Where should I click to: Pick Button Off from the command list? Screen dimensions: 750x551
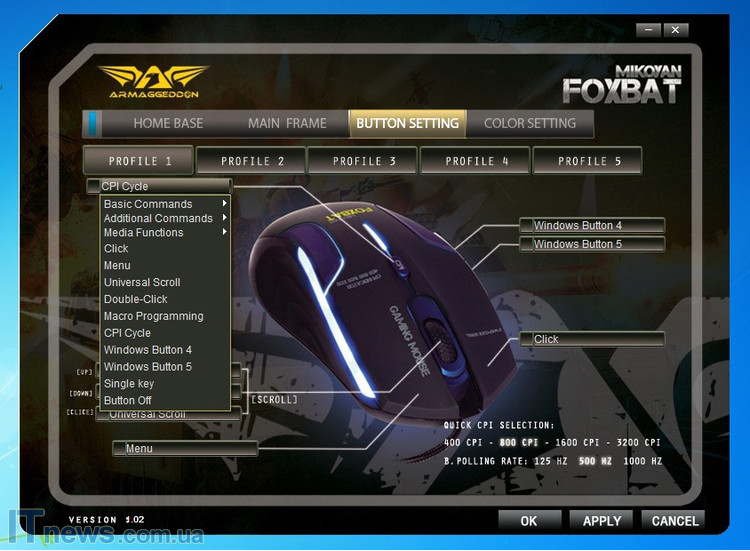coord(128,400)
